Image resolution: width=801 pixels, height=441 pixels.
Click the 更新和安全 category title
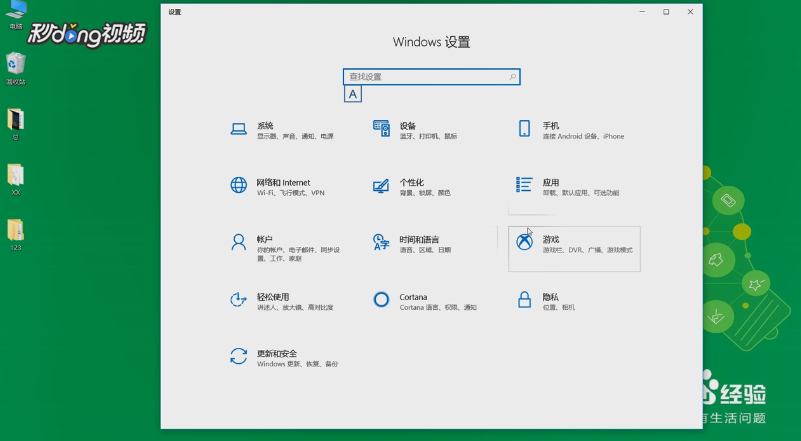[277, 354]
